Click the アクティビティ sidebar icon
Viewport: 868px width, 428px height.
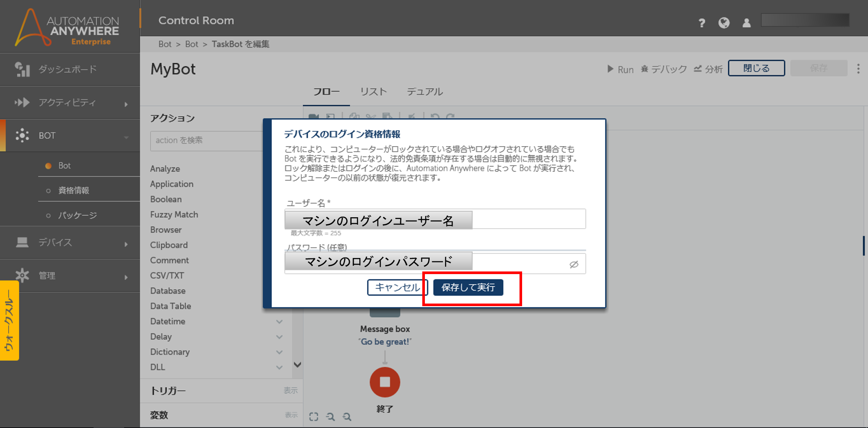[22, 102]
